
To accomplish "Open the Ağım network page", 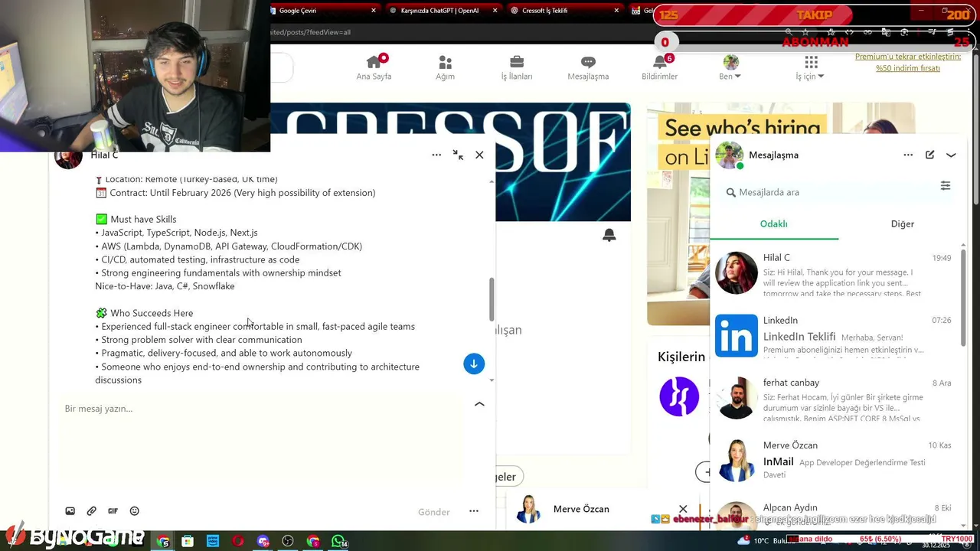I will point(445,67).
